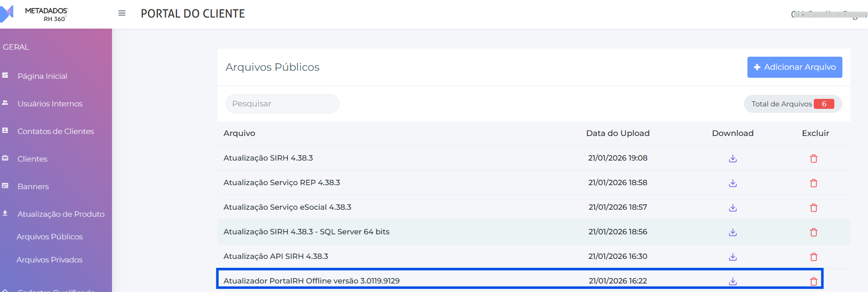Image resolution: width=868 pixels, height=292 pixels.
Task: Delete Atualização SIRH 4.38.3 file
Action: pyautogui.click(x=814, y=159)
